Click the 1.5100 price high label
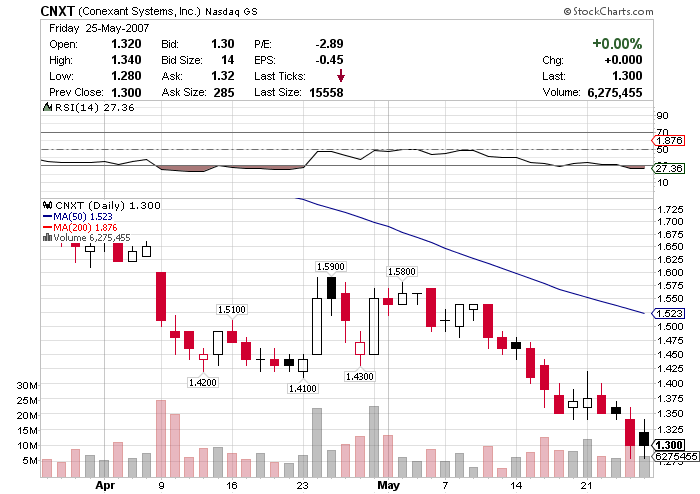Viewport: 700px width, 494px height. [232, 309]
